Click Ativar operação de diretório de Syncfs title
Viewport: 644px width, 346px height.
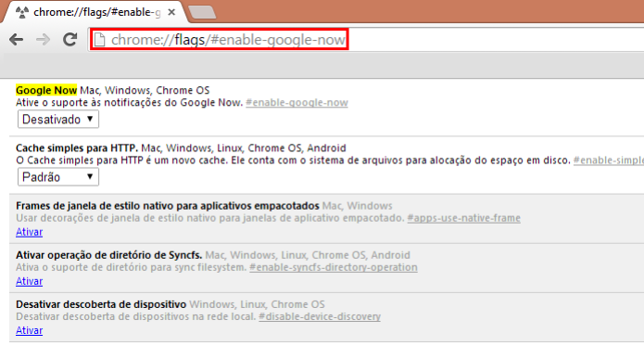coord(108,255)
